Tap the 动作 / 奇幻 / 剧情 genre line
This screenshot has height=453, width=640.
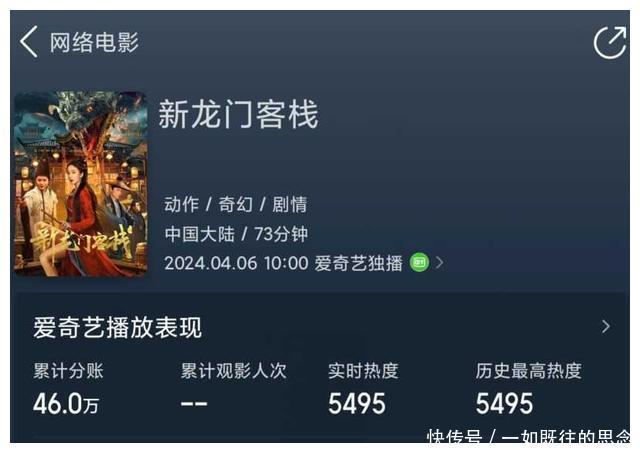coord(236,204)
